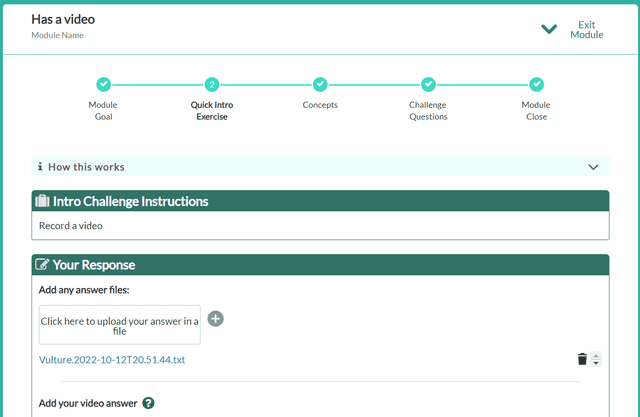
Task: Move file order down with the down arrow
Action: (596, 363)
